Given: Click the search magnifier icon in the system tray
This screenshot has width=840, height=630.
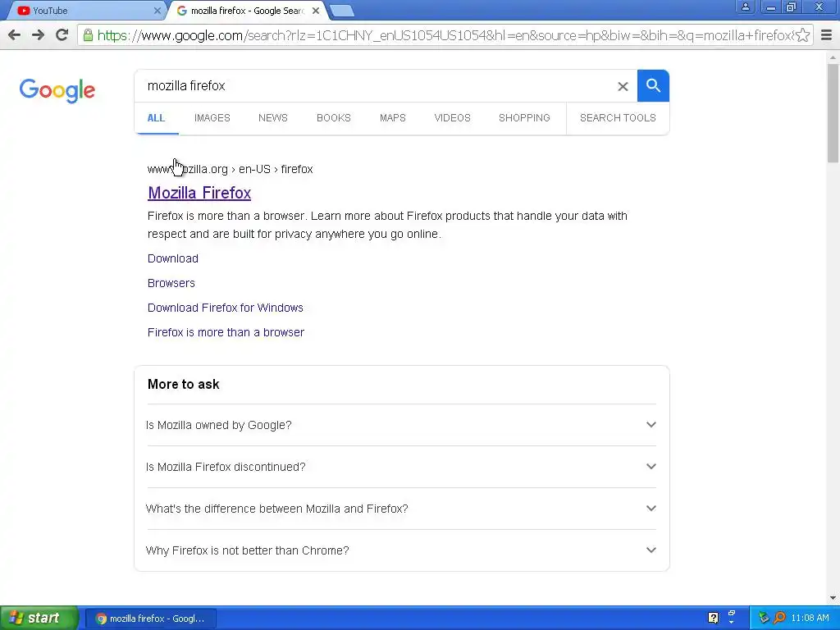Looking at the screenshot, I should pos(779,618).
